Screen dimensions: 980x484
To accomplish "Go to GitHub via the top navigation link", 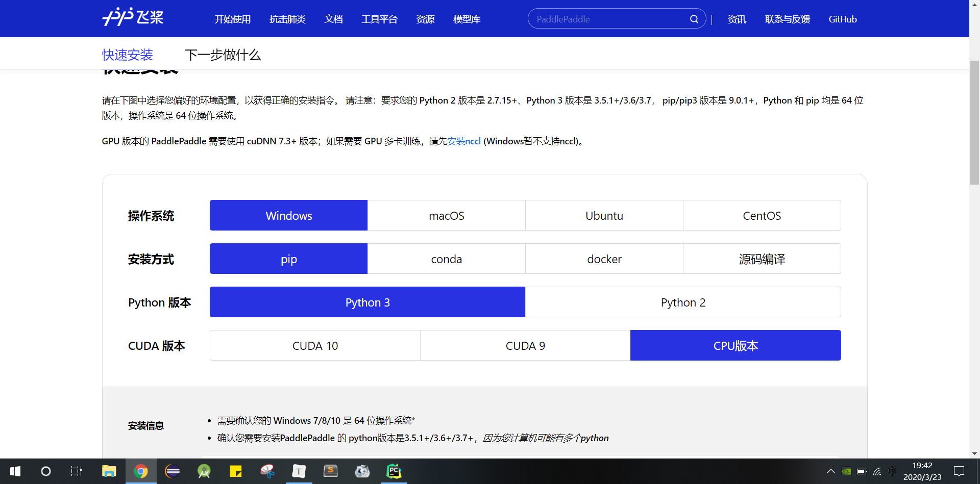I will (842, 19).
